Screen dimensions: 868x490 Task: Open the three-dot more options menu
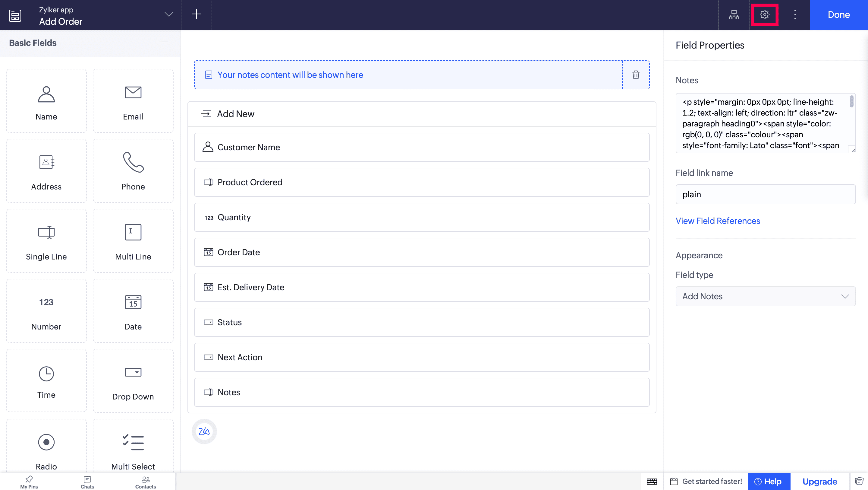click(x=794, y=14)
